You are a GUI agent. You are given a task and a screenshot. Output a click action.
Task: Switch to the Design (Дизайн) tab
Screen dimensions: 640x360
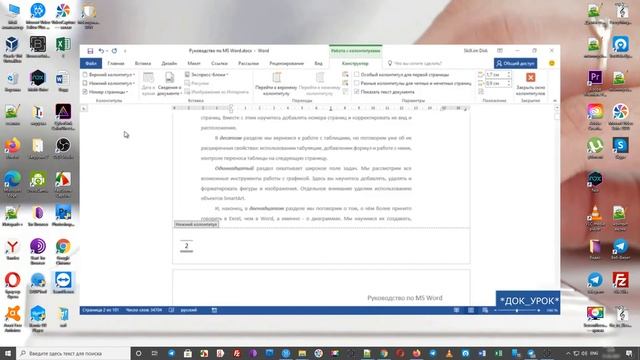(169, 63)
